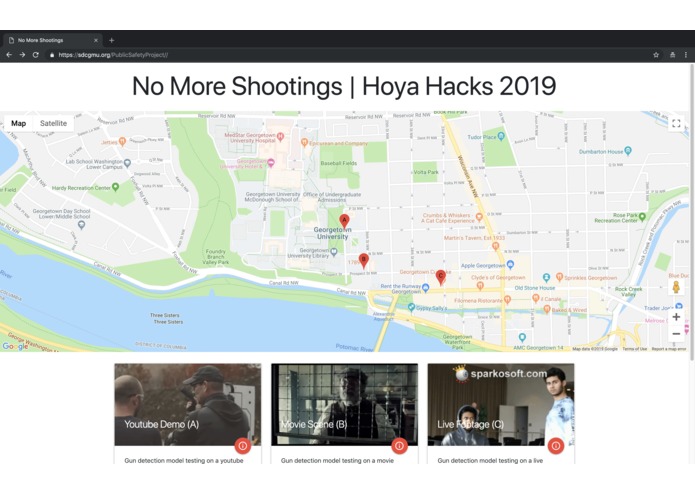
Task: Open the browser three-dot menu
Action: point(686,55)
